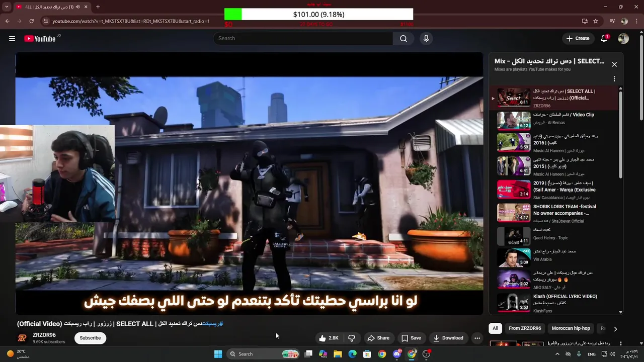Open the ZRZOR96 channel name link
Screen dimensions: 644x362
44,335
